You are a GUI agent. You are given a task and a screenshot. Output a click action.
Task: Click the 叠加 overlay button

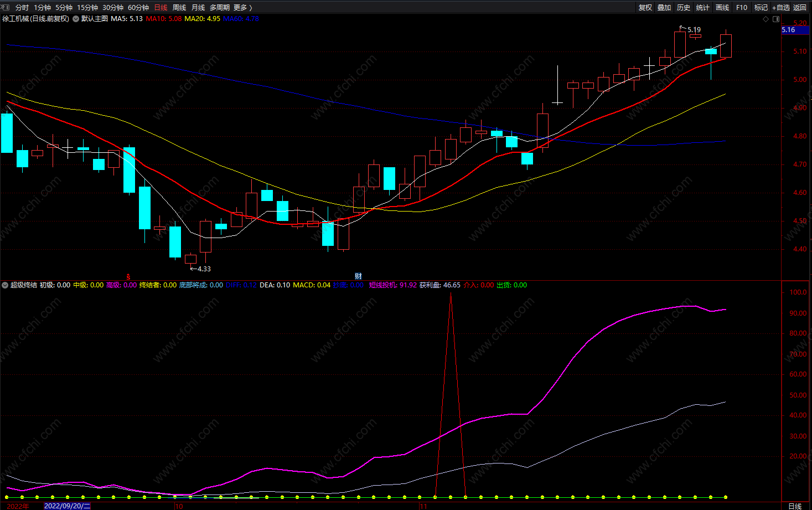664,7
